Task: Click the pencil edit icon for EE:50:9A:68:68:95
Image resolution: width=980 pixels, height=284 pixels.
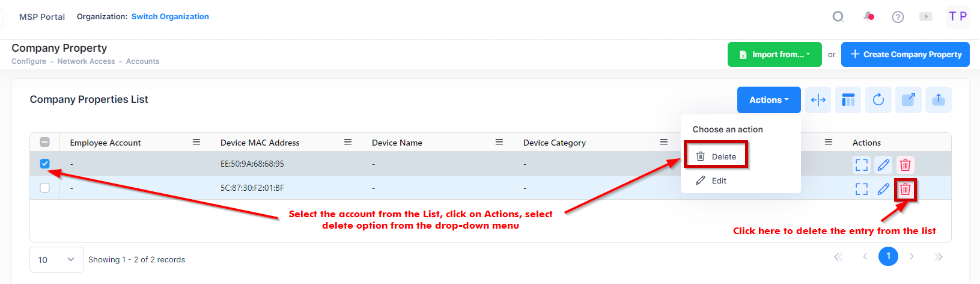Action: coord(883,164)
